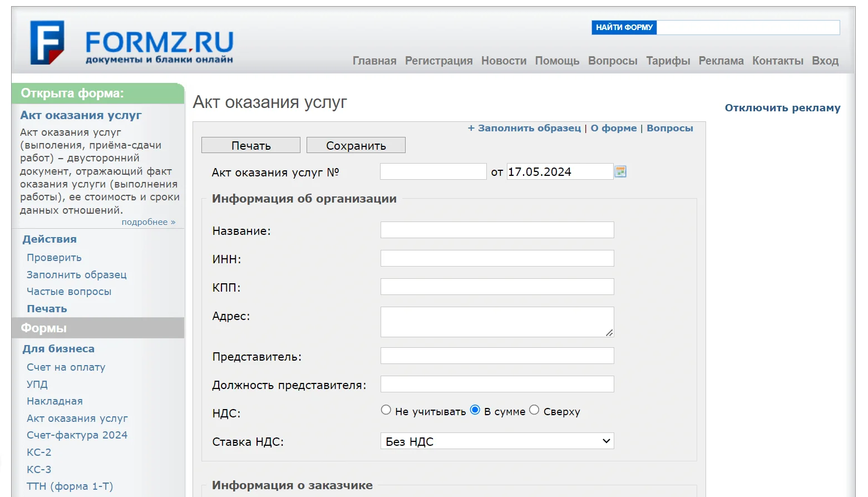Viewport: 868px width, 497px height.
Task: Open the 'Вход' login menu item
Action: 825,61
